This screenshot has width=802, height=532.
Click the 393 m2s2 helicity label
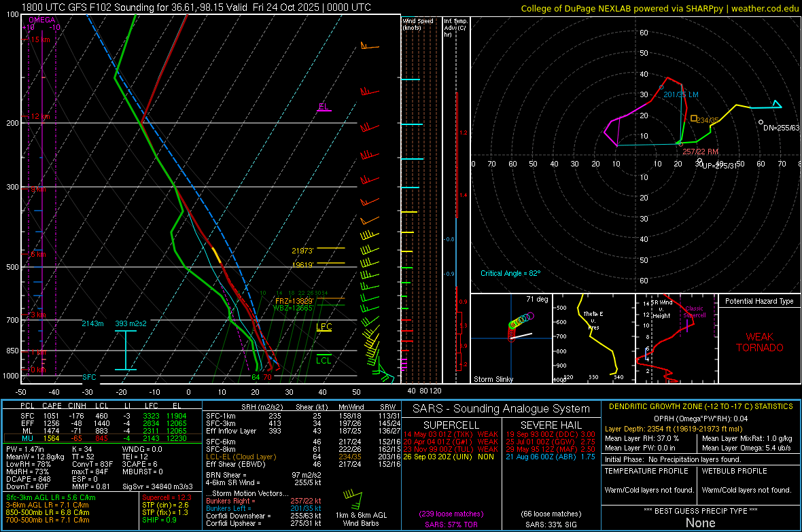click(x=131, y=323)
